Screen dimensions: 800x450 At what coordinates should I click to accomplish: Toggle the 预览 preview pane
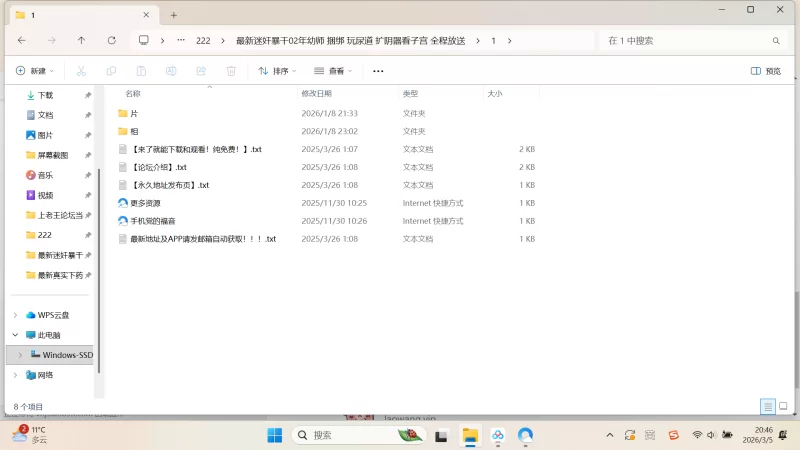766,71
